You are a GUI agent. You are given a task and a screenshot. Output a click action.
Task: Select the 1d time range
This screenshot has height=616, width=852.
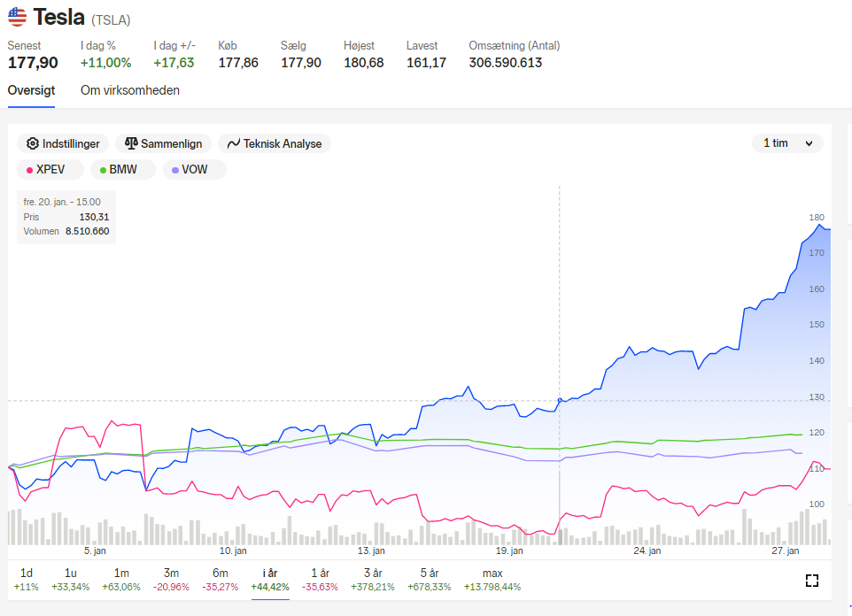pos(26,580)
